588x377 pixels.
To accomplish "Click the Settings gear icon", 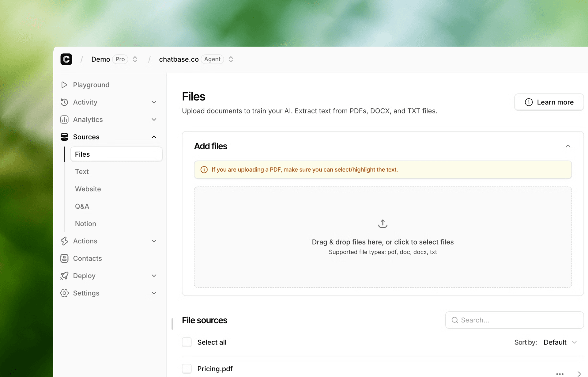I will tap(64, 293).
